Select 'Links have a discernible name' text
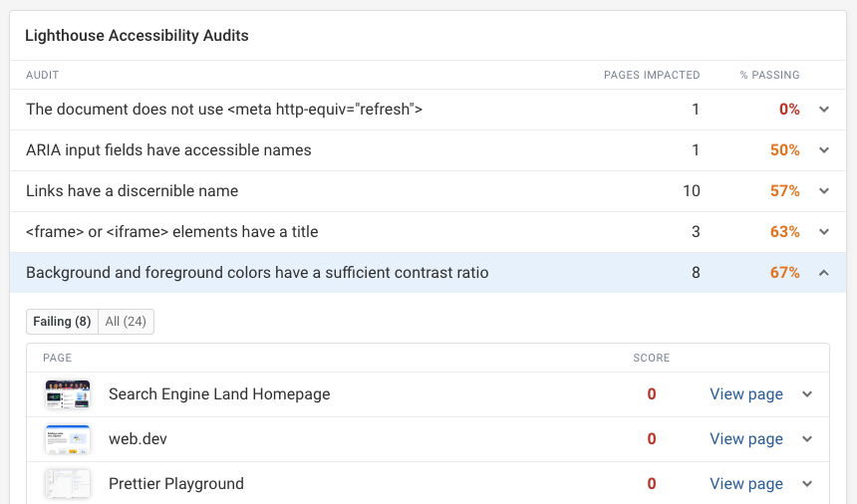Image resolution: width=857 pixels, height=504 pixels. coord(133,191)
